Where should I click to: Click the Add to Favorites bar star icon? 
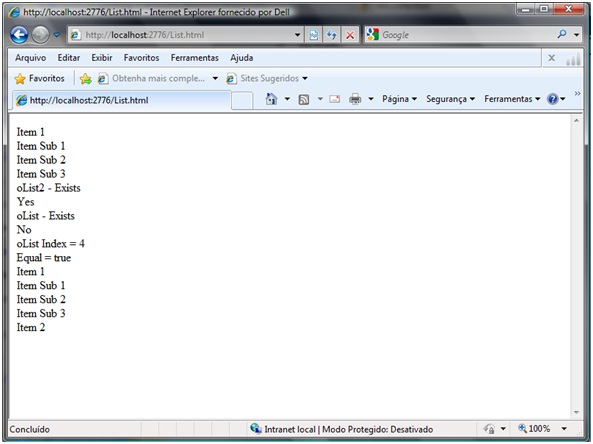(85, 78)
